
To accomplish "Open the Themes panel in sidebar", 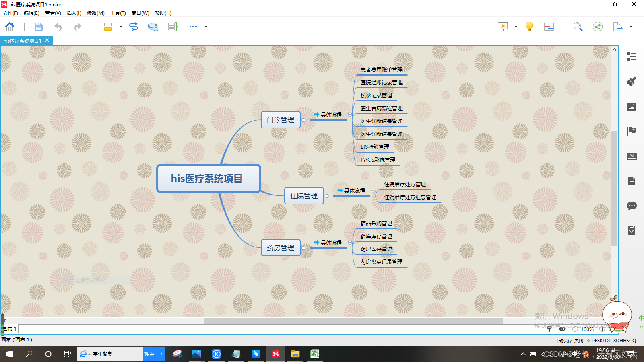I will coord(632,156).
